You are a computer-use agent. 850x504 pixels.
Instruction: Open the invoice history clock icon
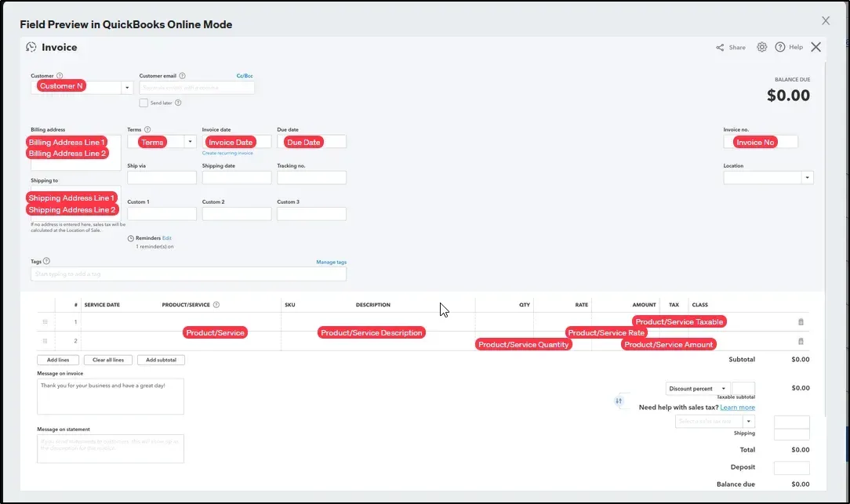31,47
